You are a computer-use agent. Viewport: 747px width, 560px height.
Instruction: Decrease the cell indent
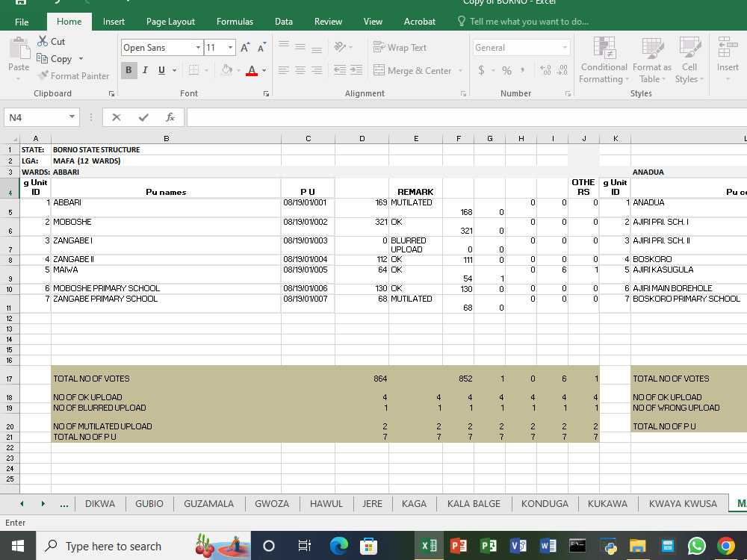(340, 70)
